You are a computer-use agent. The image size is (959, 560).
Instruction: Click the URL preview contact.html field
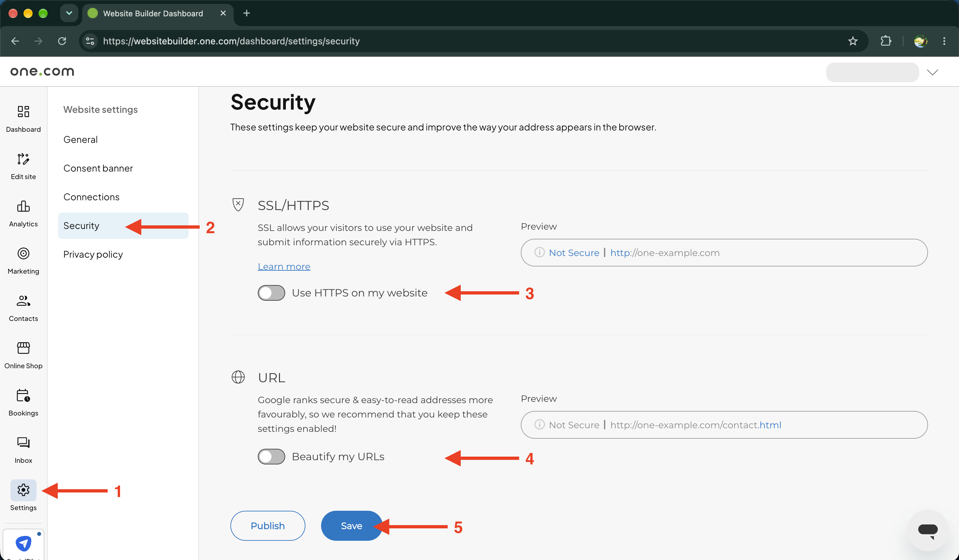724,425
